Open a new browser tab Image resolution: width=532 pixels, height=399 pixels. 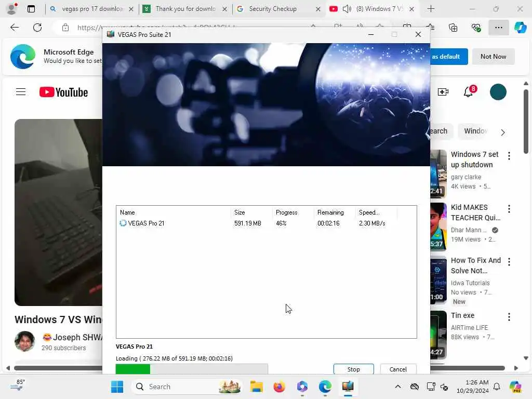pyautogui.click(x=431, y=9)
